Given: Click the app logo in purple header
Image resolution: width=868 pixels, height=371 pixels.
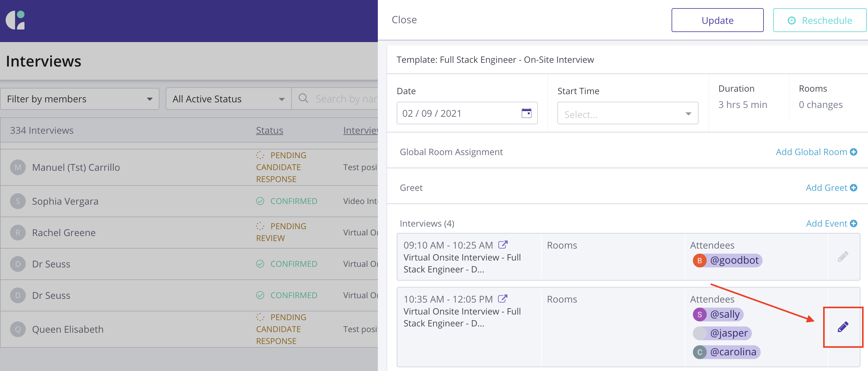Looking at the screenshot, I should 15,20.
